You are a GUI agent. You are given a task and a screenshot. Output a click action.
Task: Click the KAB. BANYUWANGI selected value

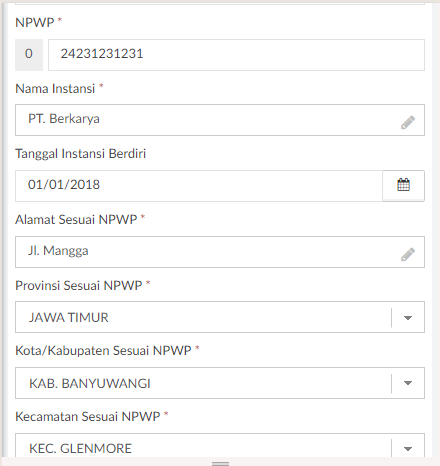90,383
